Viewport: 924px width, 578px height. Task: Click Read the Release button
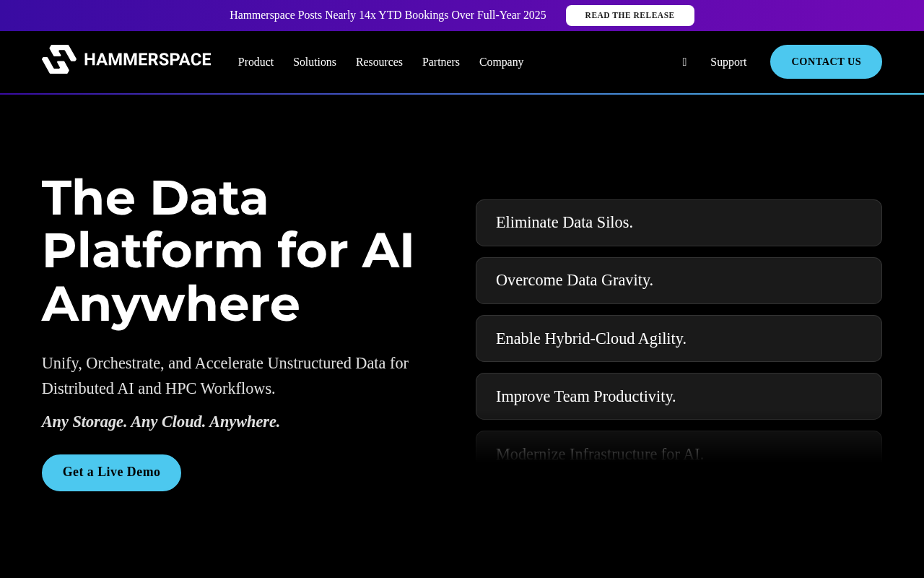pyautogui.click(x=630, y=15)
